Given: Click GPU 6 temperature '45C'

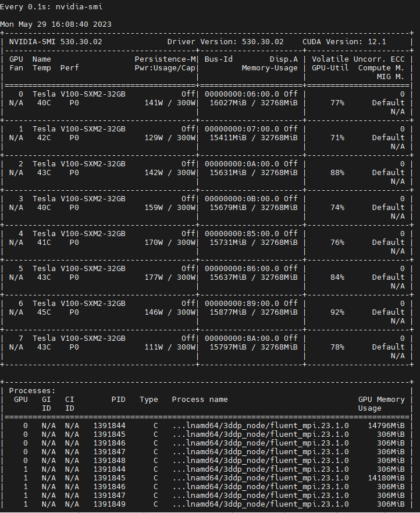Looking at the screenshot, I should point(44,312).
